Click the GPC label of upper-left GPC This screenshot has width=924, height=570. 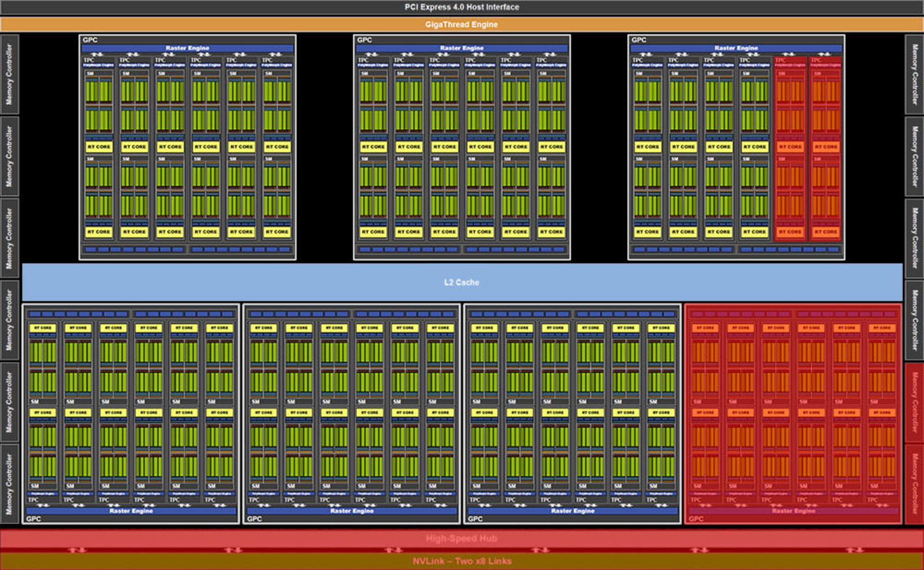(x=90, y=40)
